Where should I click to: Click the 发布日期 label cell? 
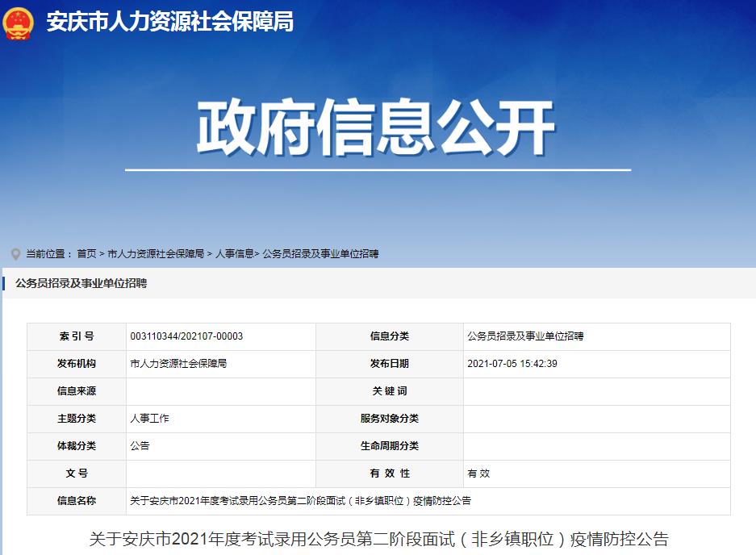[x=389, y=364]
